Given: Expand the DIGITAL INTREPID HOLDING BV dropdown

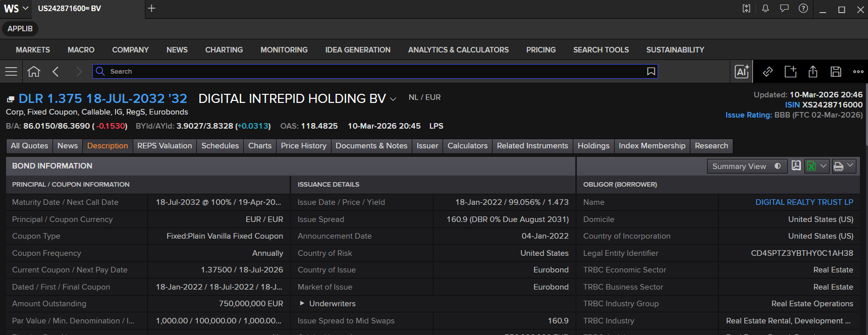Looking at the screenshot, I should coord(393,99).
